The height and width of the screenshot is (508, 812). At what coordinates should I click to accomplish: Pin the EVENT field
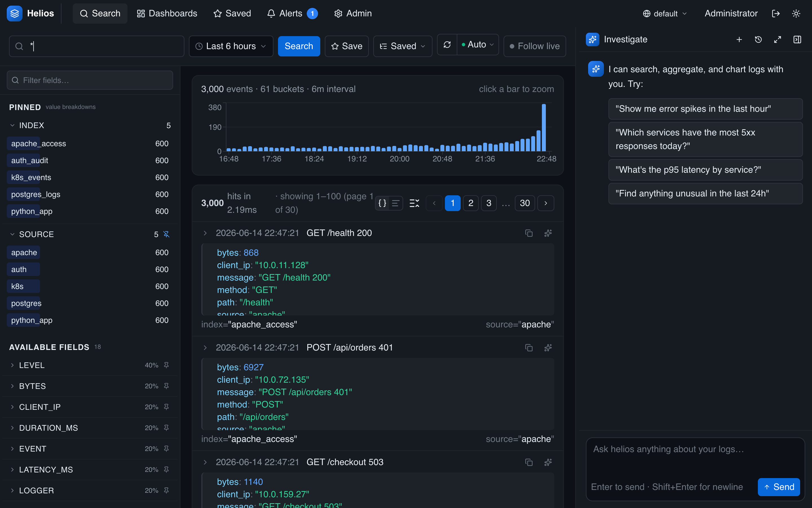point(166,448)
